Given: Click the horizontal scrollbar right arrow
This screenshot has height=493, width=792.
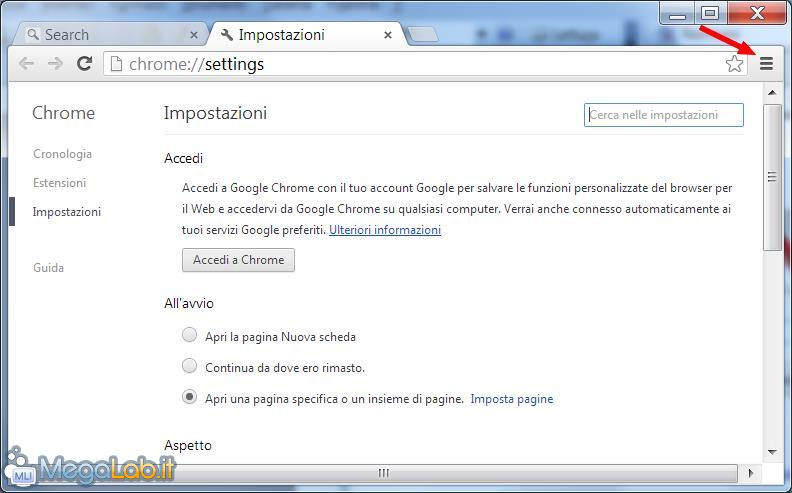Looking at the screenshot, I should (x=751, y=473).
